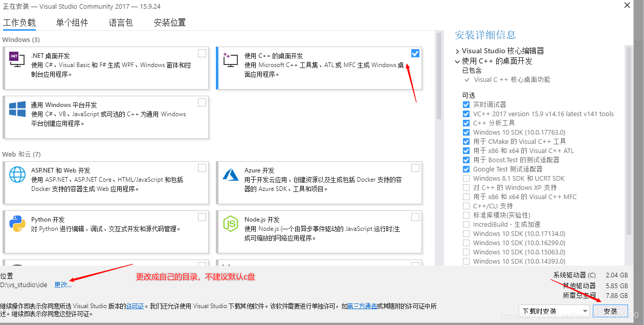Switch to the 安装位置 tab

pos(170,23)
